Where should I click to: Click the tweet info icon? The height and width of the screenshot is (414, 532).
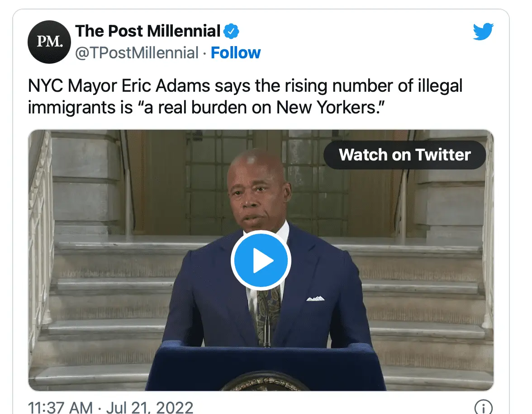click(483, 407)
